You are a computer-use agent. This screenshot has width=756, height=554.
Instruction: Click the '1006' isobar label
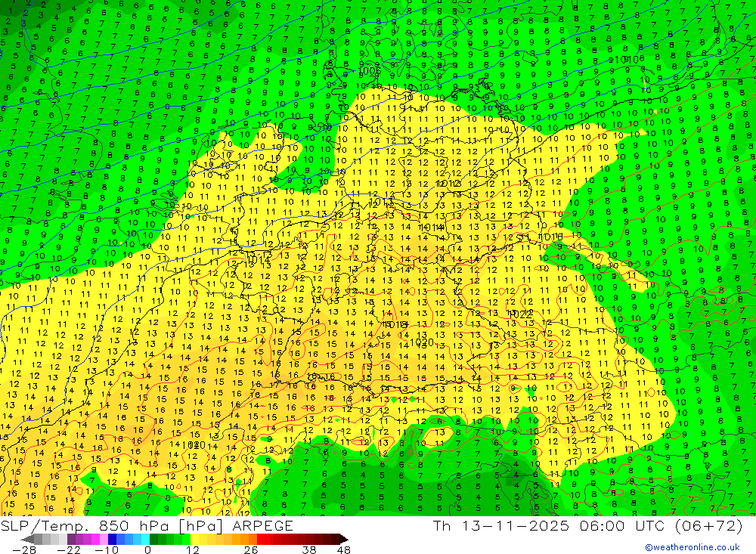point(370,71)
